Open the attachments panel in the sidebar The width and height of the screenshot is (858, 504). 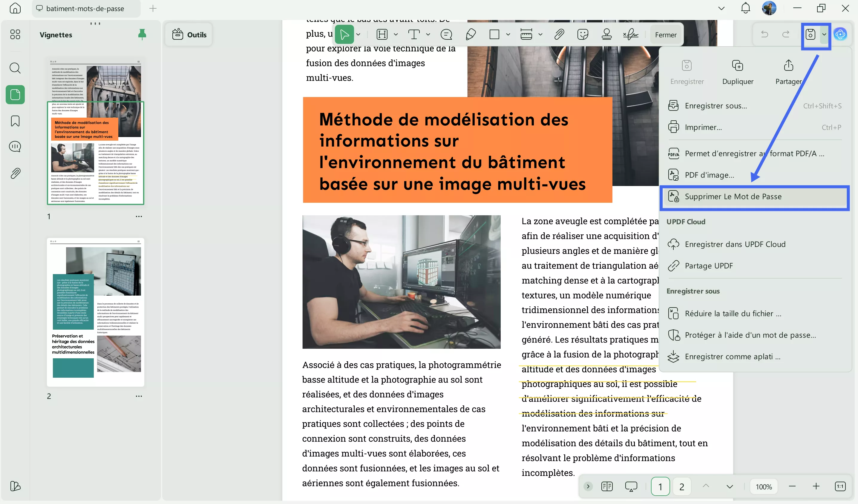pos(15,173)
